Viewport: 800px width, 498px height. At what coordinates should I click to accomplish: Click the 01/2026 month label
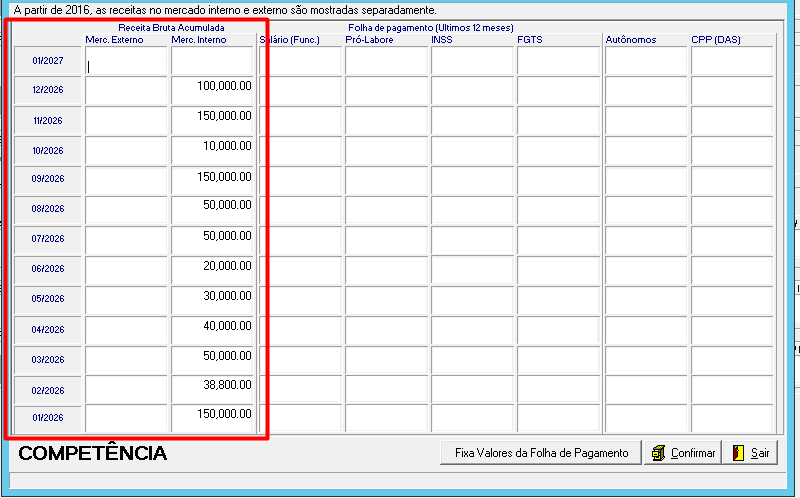pos(48,418)
